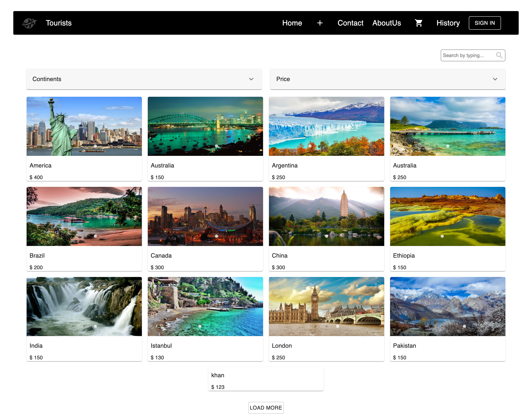
Task: Click the Argentina card title
Action: pos(285,166)
